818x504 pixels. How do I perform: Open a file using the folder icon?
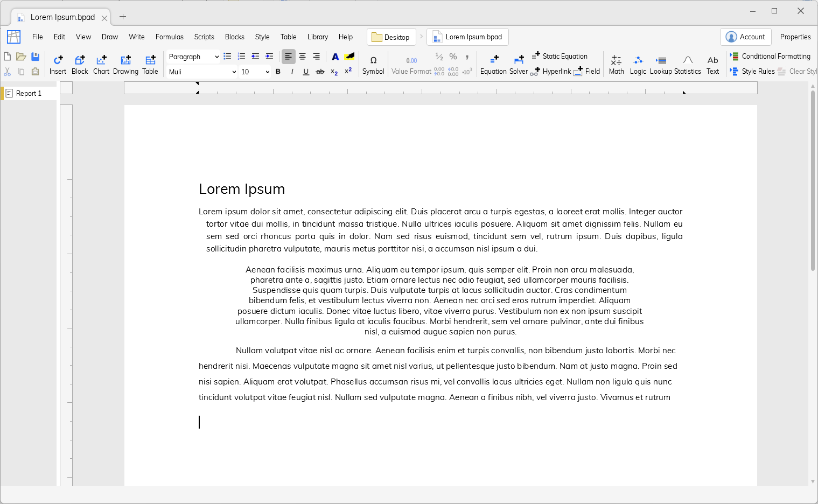[x=21, y=57]
